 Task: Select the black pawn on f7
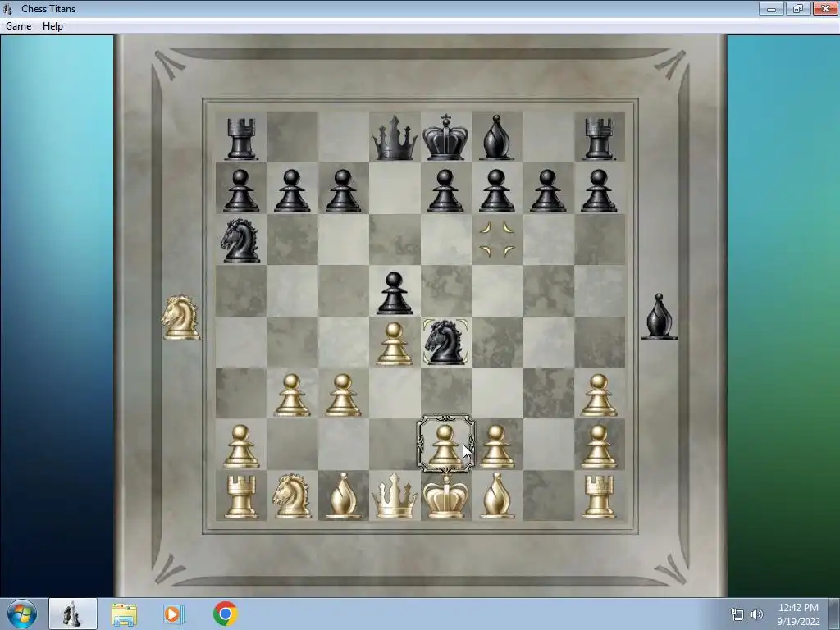pos(496,190)
